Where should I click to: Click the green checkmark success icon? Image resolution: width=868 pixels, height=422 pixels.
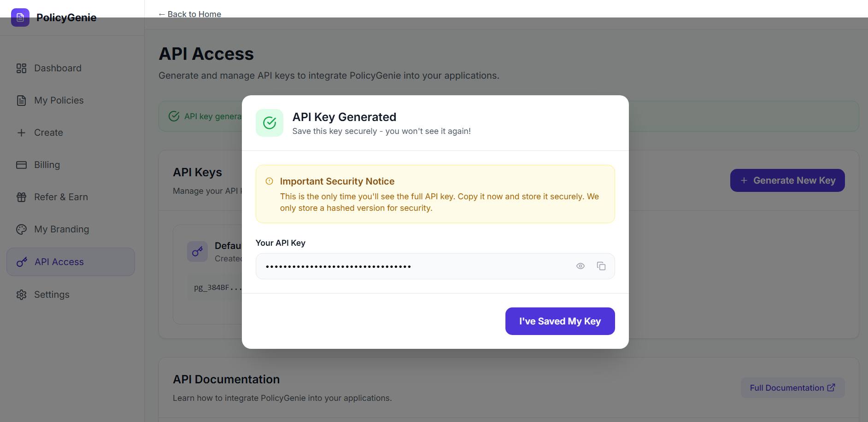click(x=270, y=123)
